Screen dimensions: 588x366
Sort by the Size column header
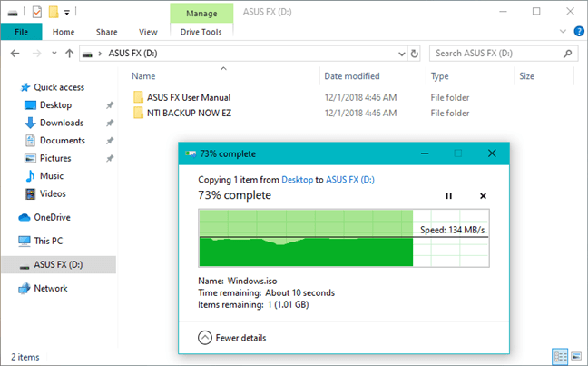tap(526, 76)
